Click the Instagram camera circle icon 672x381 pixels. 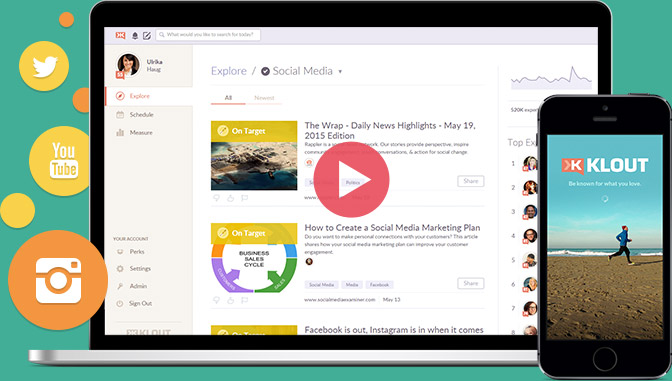[x=58, y=280]
